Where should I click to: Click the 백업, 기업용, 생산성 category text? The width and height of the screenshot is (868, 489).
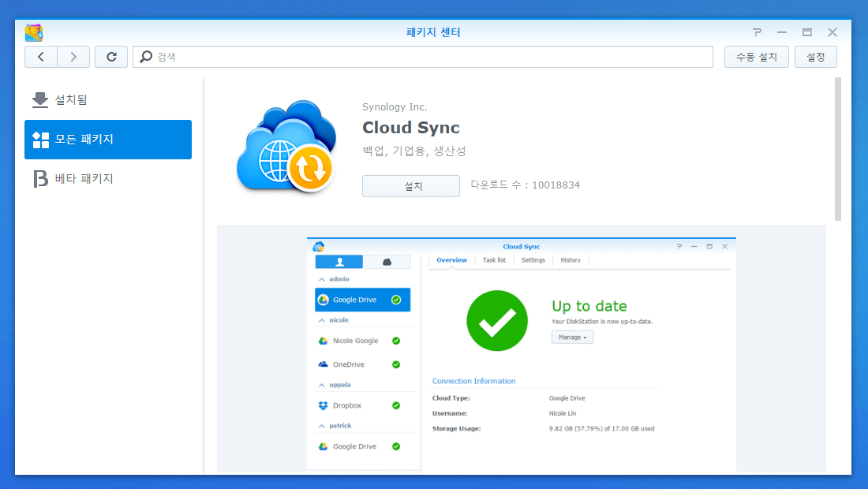[414, 151]
